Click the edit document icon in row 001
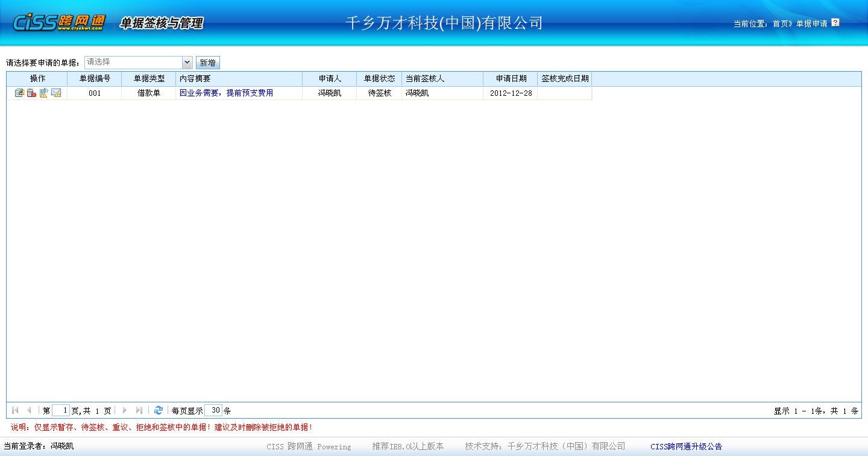This screenshot has width=868, height=456. tap(19, 93)
